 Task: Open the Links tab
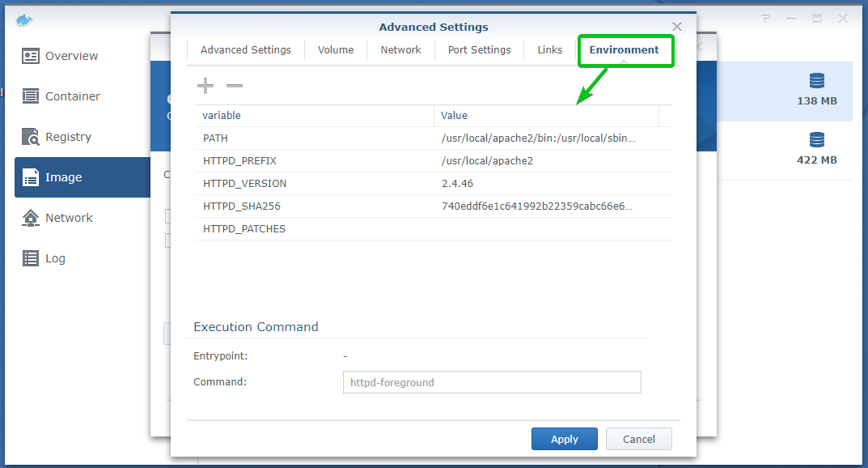point(549,50)
